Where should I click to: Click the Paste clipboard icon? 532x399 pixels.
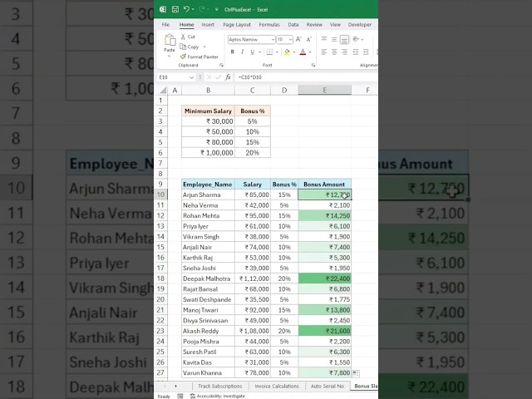click(170, 40)
